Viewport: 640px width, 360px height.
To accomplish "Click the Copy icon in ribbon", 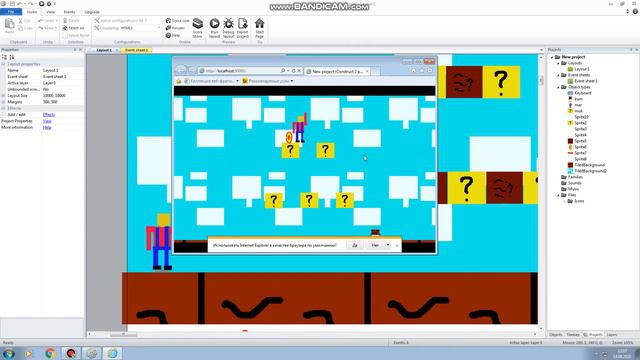I will pos(20,28).
